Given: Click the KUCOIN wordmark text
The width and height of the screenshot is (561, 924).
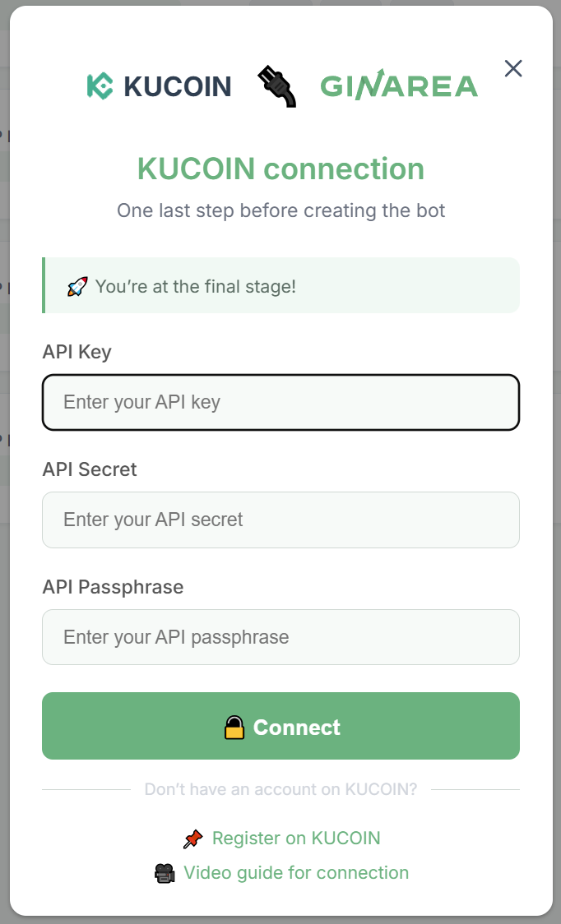Looking at the screenshot, I should [x=178, y=86].
